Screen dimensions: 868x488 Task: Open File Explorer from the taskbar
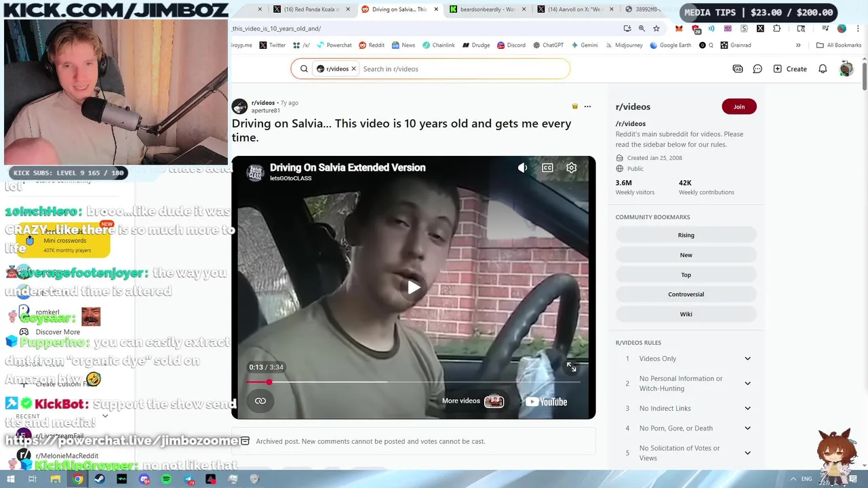point(56,479)
